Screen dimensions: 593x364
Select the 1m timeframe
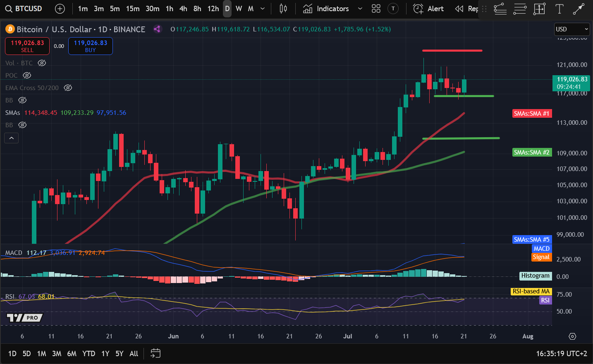pos(83,9)
